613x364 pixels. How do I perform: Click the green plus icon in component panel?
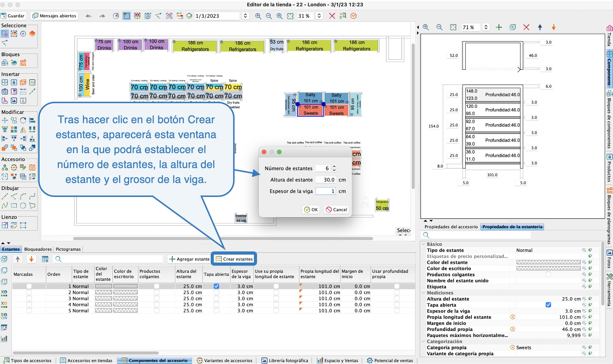499,27
